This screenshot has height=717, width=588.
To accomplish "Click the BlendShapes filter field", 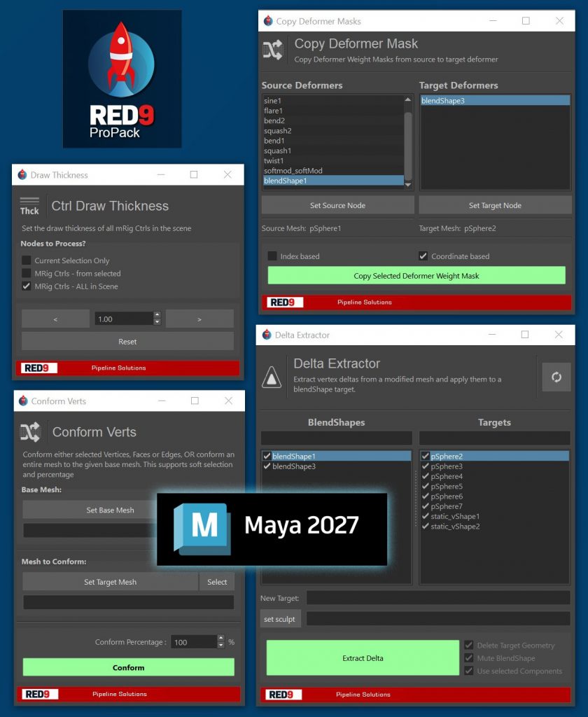I will (337, 438).
